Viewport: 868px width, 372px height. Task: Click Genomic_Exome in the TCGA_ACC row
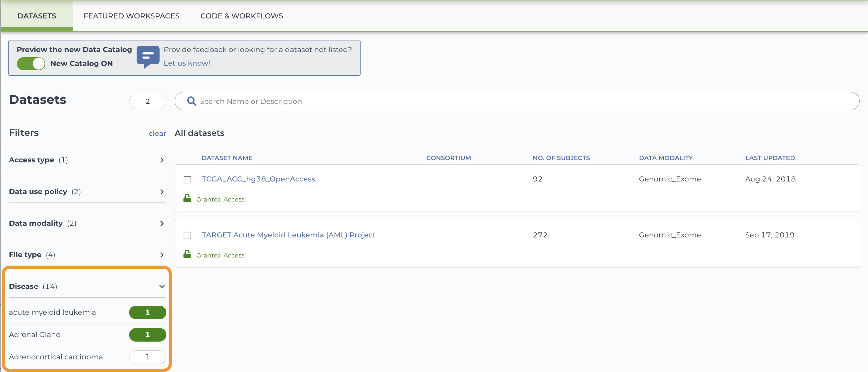[670, 179]
